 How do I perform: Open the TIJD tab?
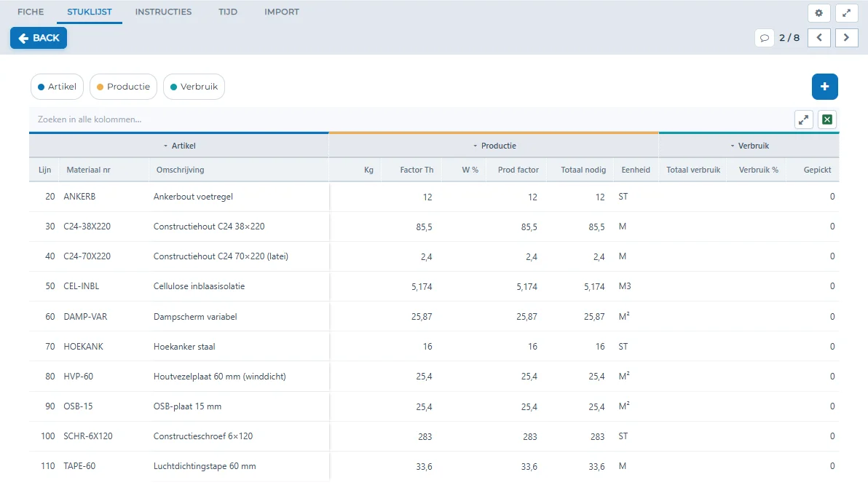(x=227, y=12)
